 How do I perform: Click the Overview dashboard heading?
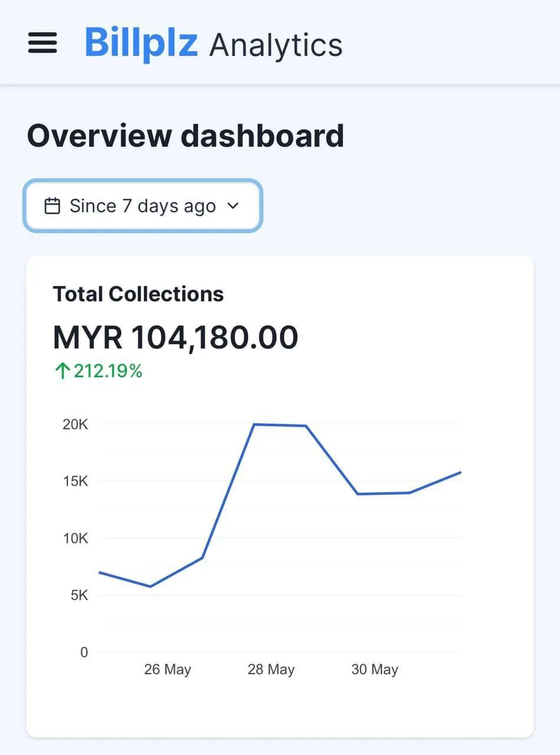[x=186, y=136]
